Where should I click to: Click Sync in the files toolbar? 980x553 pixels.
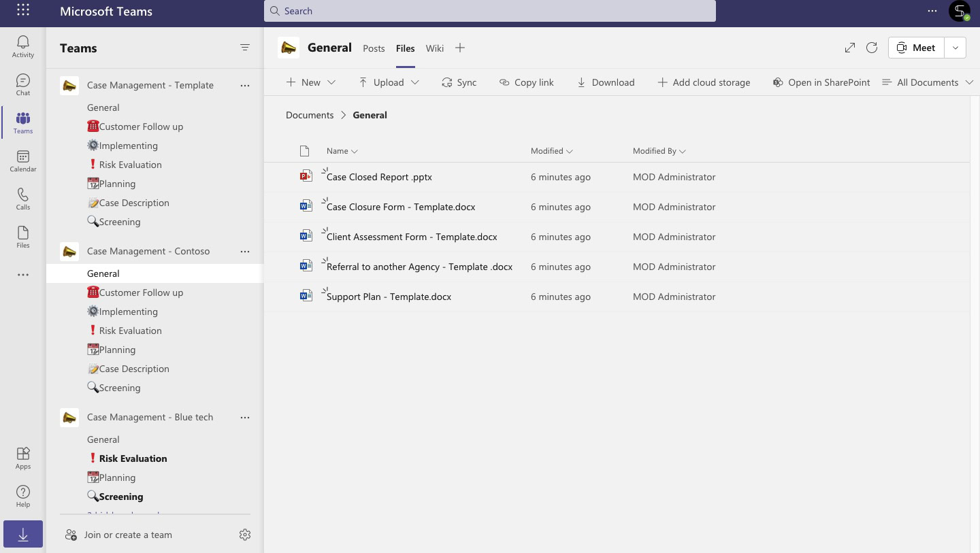(x=459, y=82)
